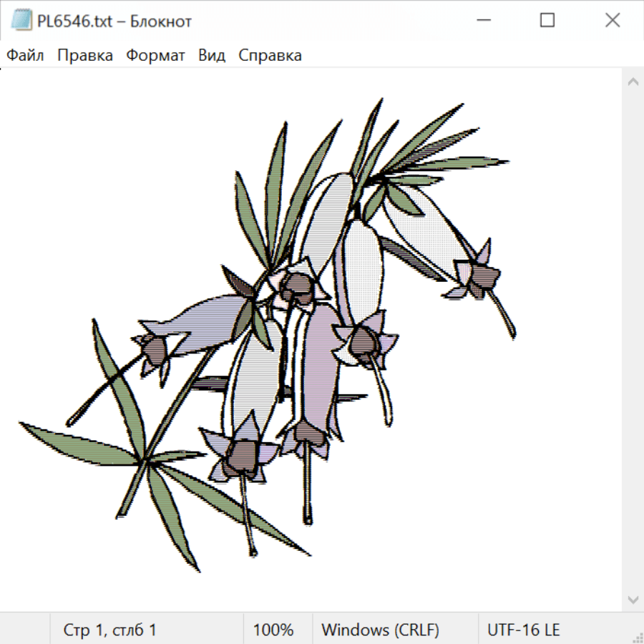Click the scroll up arrow of the vertical scrollbar

[x=633, y=82]
